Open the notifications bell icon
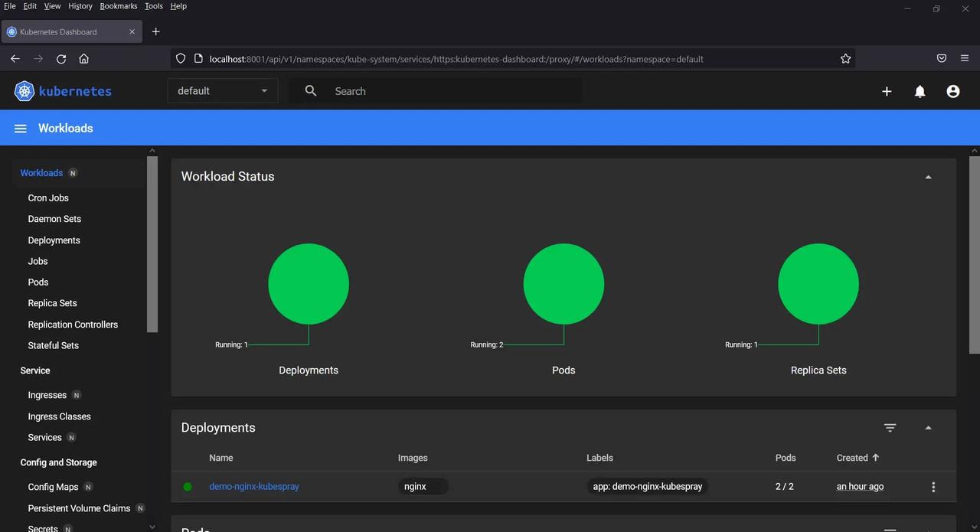Screen dimensions: 980x532 click(x=920, y=91)
